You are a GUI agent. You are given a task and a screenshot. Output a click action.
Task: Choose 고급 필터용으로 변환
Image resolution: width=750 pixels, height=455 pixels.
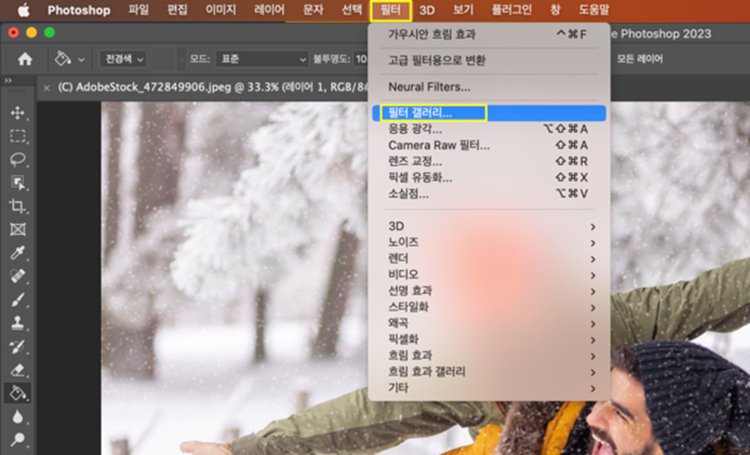(489, 60)
